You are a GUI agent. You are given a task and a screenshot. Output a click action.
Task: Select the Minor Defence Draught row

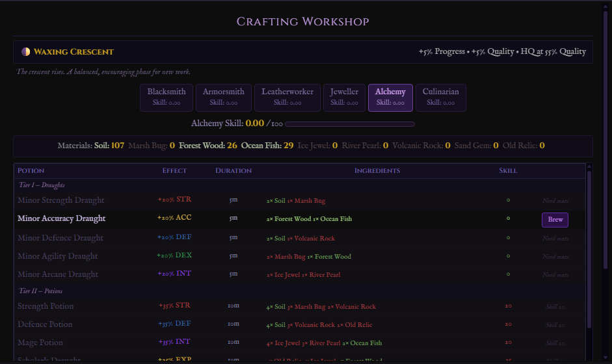coord(300,238)
